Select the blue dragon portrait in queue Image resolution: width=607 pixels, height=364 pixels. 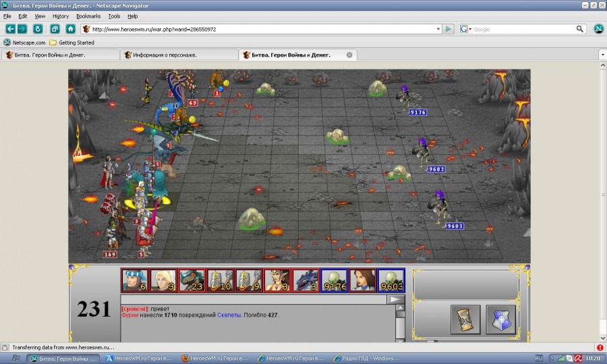(306, 280)
